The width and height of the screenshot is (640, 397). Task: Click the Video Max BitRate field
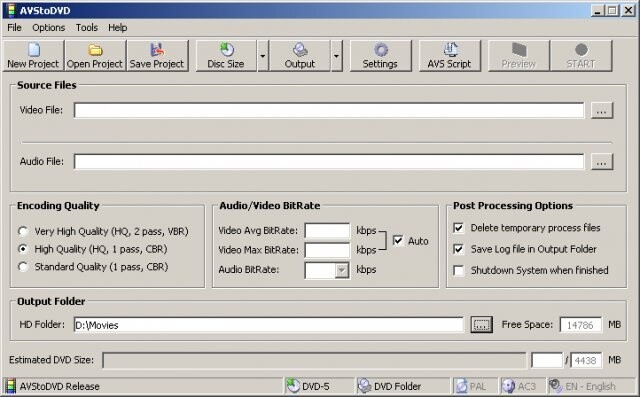coord(327,250)
